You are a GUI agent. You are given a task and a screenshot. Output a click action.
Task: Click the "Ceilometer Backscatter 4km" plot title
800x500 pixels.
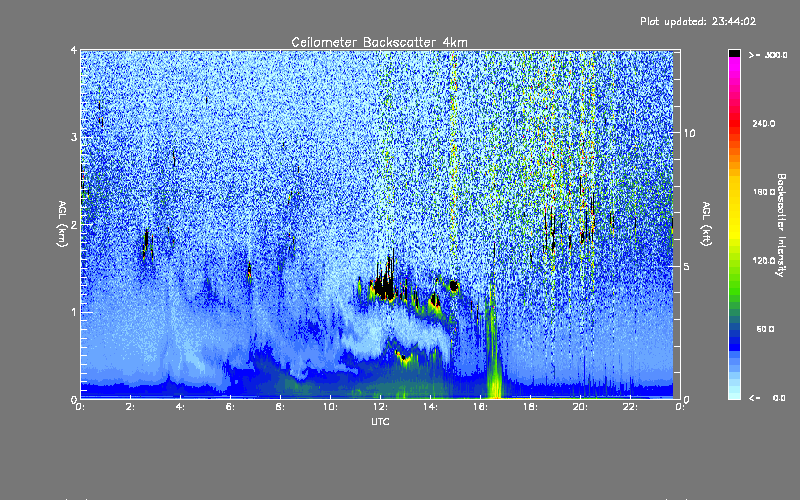[x=379, y=42]
